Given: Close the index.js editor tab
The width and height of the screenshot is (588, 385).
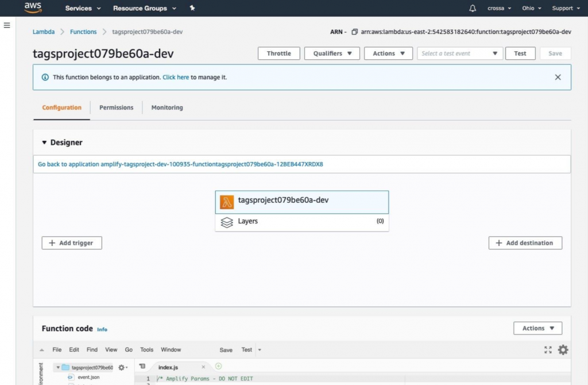Looking at the screenshot, I should pyautogui.click(x=203, y=367).
